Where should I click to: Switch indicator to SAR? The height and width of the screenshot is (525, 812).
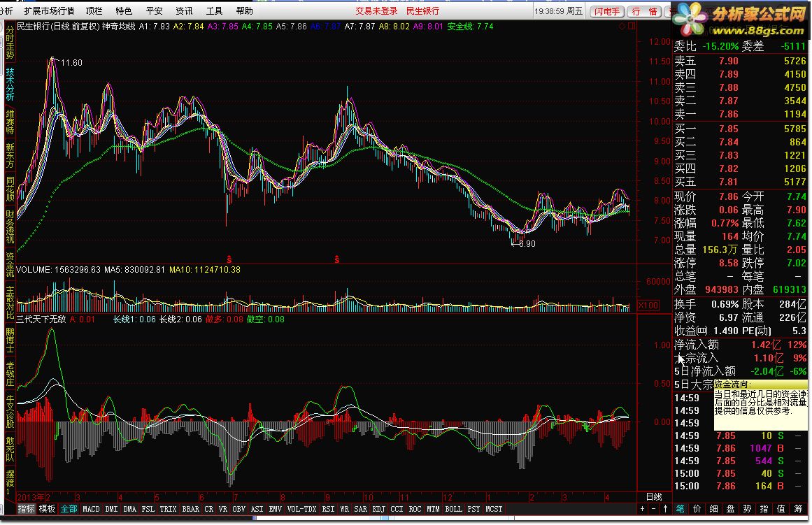[360, 509]
